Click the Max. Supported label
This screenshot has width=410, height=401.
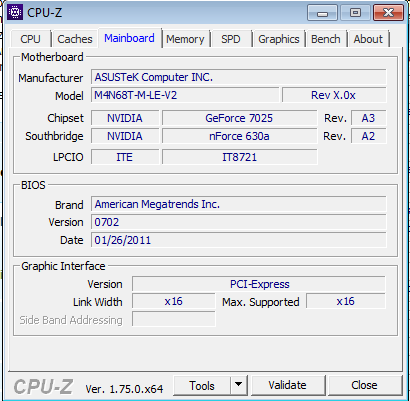[x=261, y=302]
